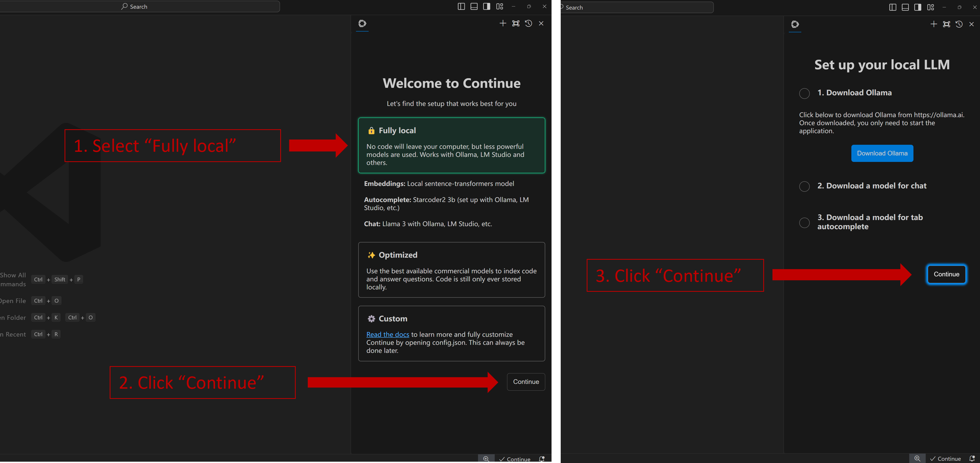Select the "Fully local" setup option

[x=451, y=145]
